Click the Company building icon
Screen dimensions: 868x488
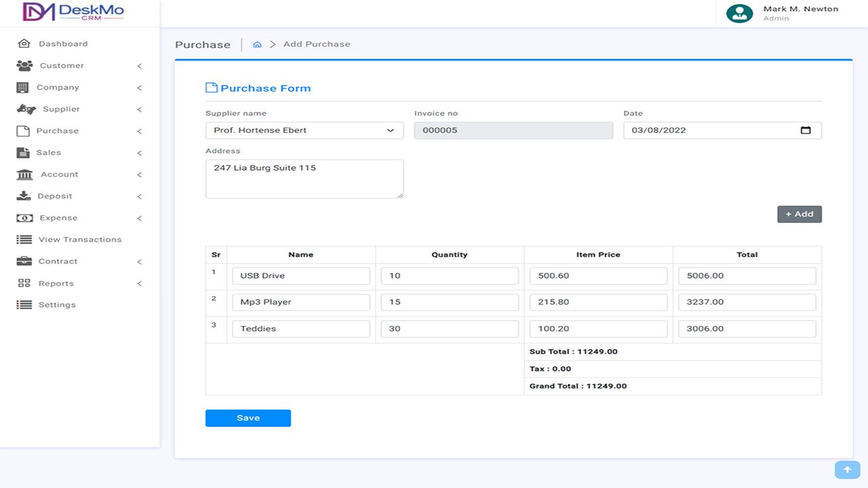point(23,87)
